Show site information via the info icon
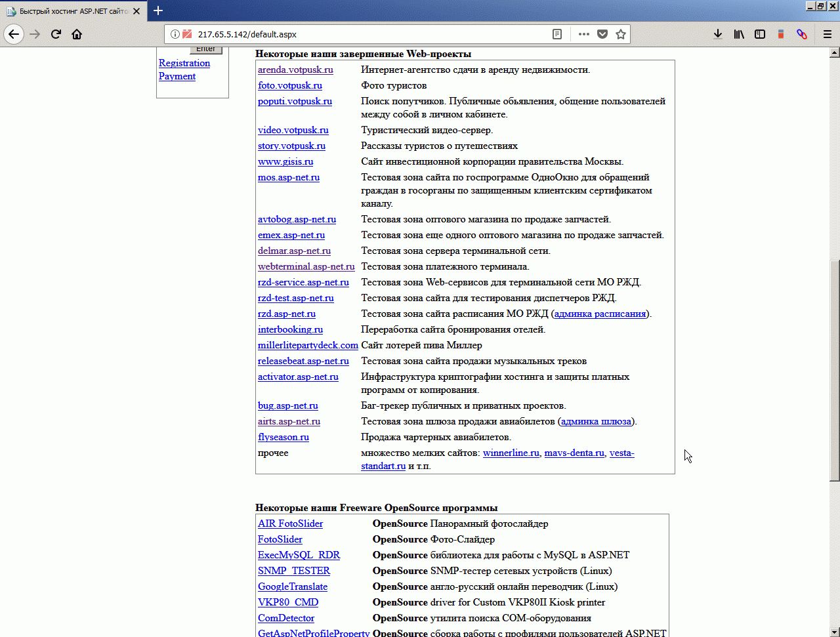The height and width of the screenshot is (637, 840). point(175,34)
